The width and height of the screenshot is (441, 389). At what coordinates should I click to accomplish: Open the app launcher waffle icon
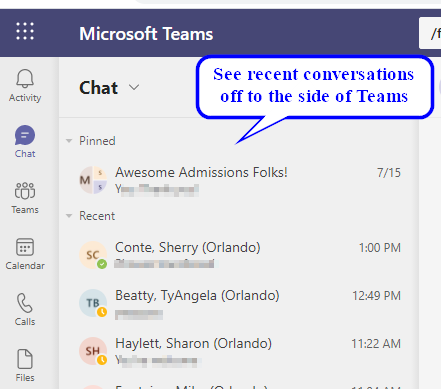click(x=25, y=31)
